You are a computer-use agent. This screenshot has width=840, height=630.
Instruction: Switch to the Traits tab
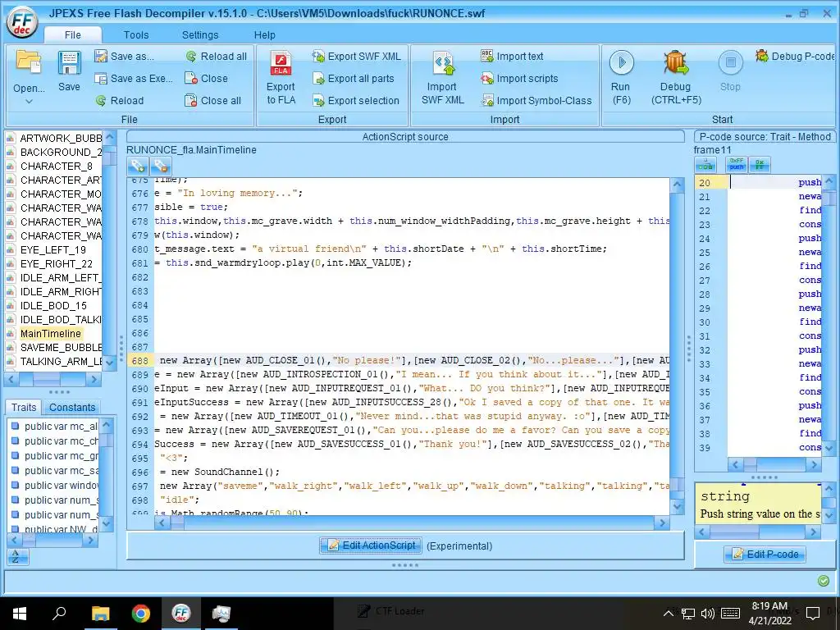pos(24,407)
